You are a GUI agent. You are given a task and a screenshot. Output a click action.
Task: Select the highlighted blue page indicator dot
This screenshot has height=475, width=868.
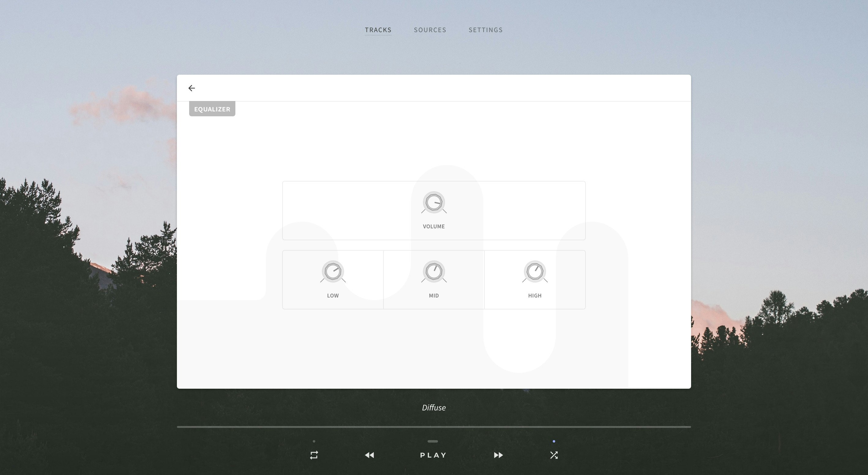[x=554, y=441]
